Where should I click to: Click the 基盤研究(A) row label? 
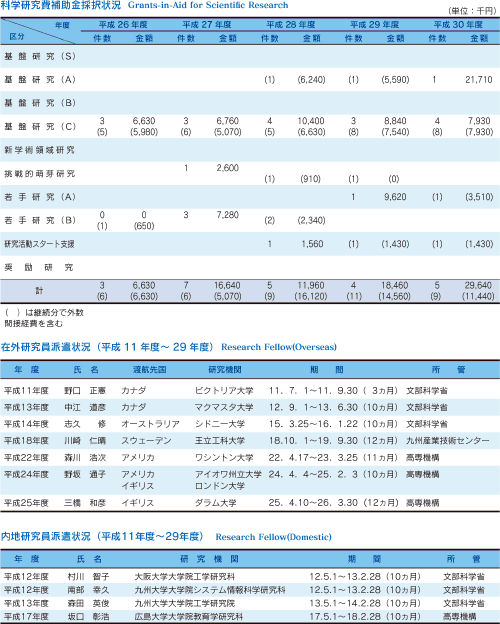coord(40,80)
